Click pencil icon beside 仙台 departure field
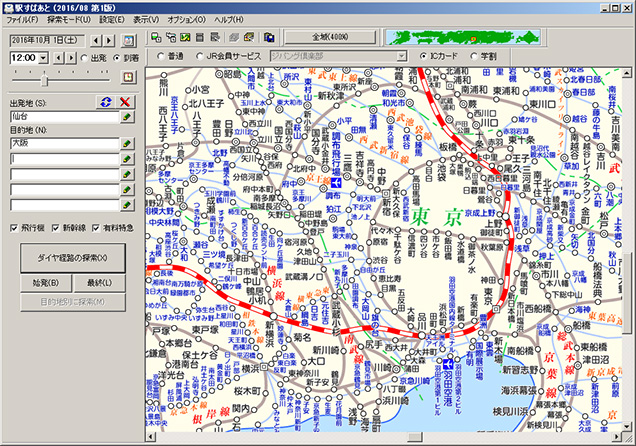The image size is (636, 446). click(127, 117)
